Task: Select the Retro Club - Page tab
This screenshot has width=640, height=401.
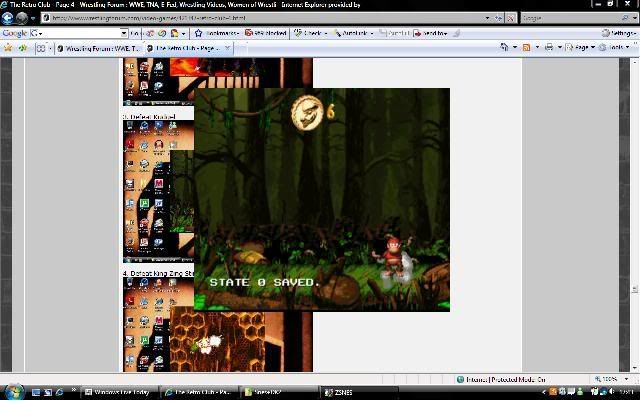Action: 185,48
